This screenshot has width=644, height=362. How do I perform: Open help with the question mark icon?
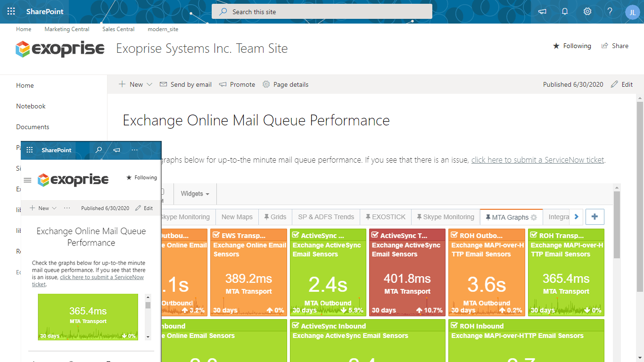(610, 11)
